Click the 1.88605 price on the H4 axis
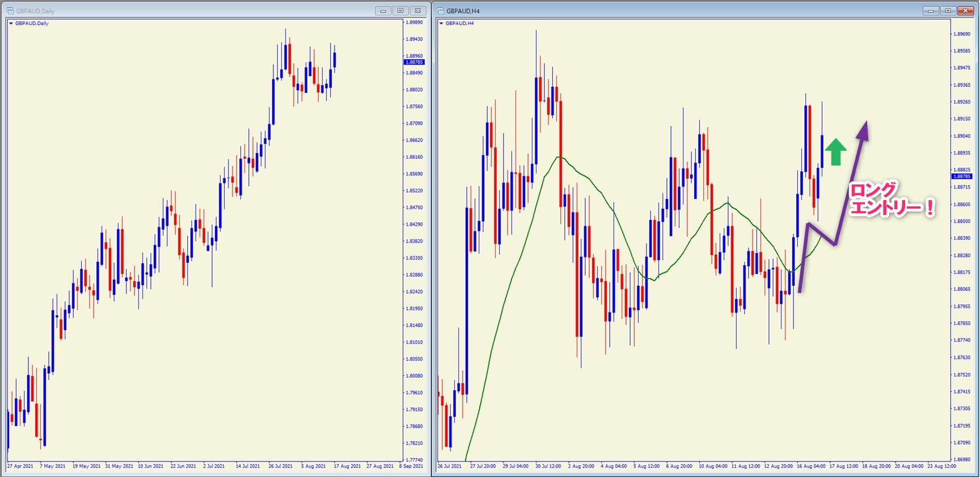Screen dimensions: 980x478 point(962,204)
